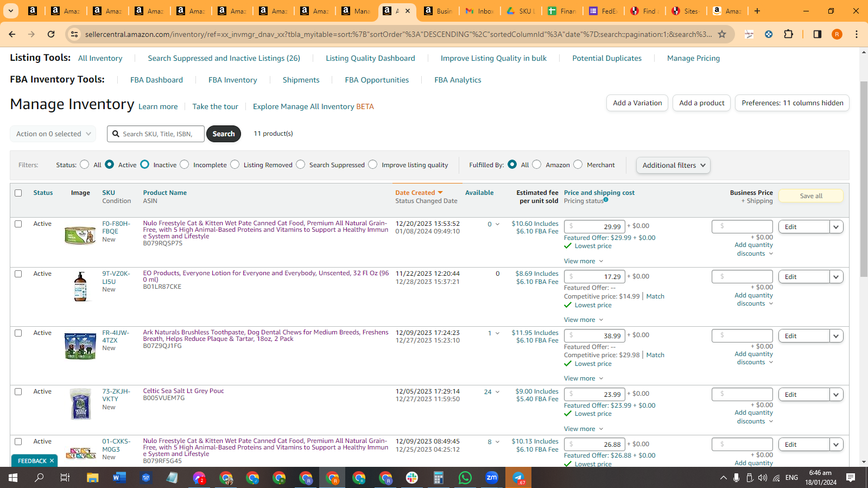Open Slack from the taskbar
The height and width of the screenshot is (488, 868).
click(412, 478)
